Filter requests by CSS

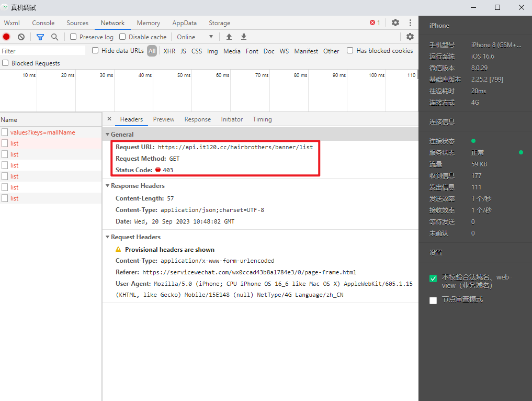(197, 51)
